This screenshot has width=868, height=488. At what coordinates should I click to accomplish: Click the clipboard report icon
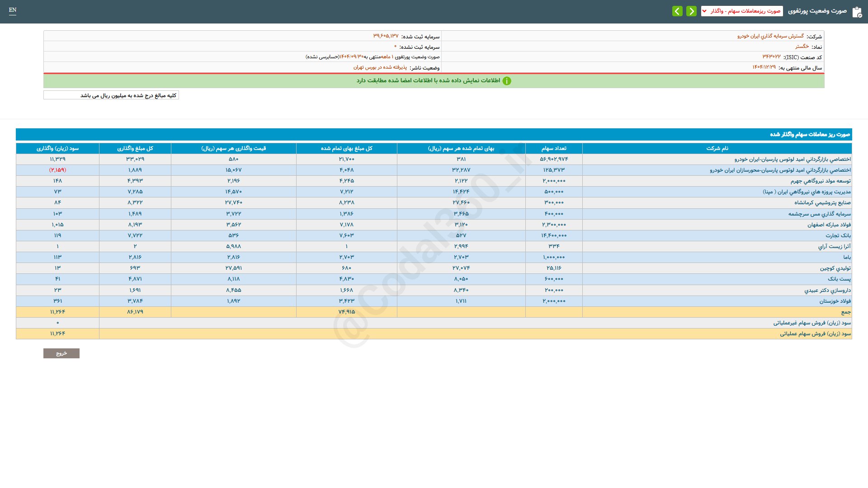point(857,12)
